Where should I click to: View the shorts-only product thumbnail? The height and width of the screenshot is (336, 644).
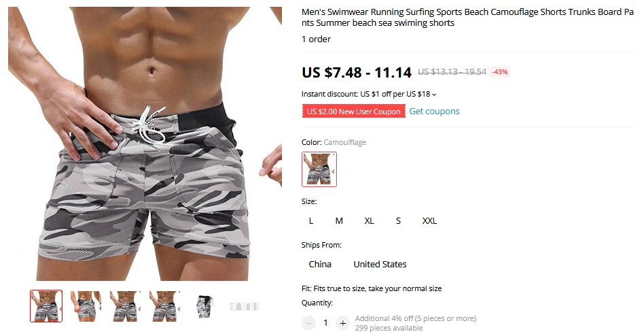[204, 306]
